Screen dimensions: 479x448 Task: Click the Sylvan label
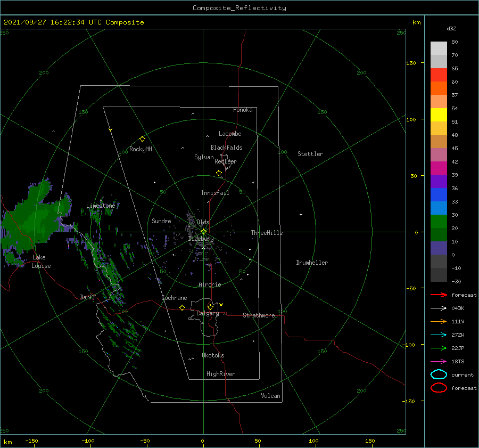pos(204,157)
